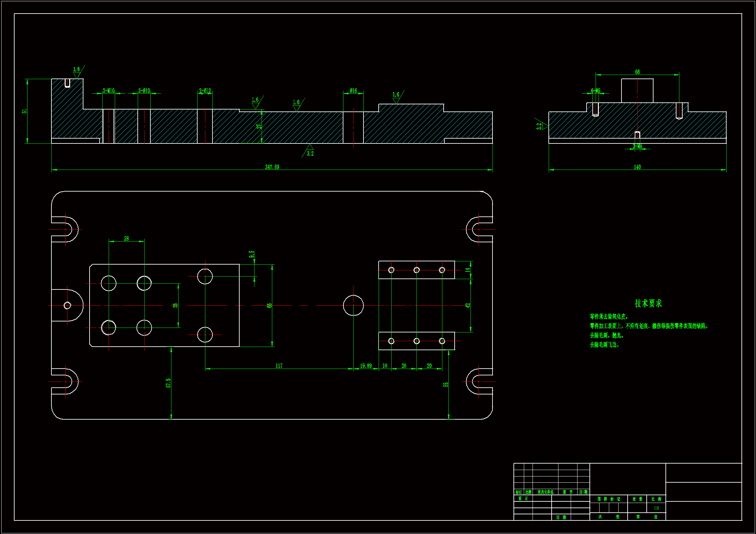Click the 技术要求 heading text

[648, 303]
